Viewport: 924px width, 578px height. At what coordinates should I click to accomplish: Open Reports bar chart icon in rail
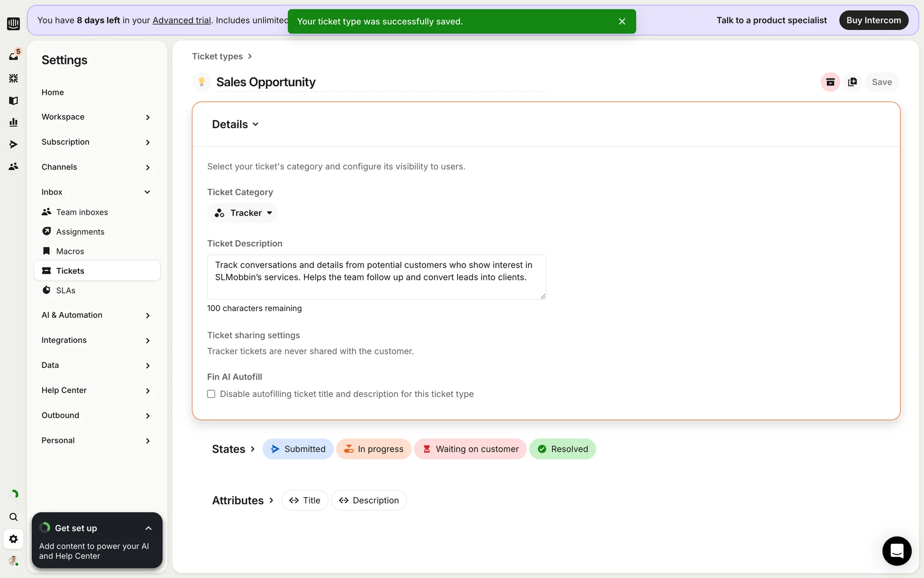tap(13, 122)
